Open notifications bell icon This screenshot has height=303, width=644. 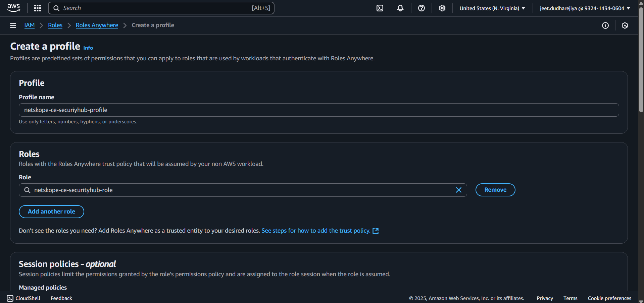coord(400,8)
